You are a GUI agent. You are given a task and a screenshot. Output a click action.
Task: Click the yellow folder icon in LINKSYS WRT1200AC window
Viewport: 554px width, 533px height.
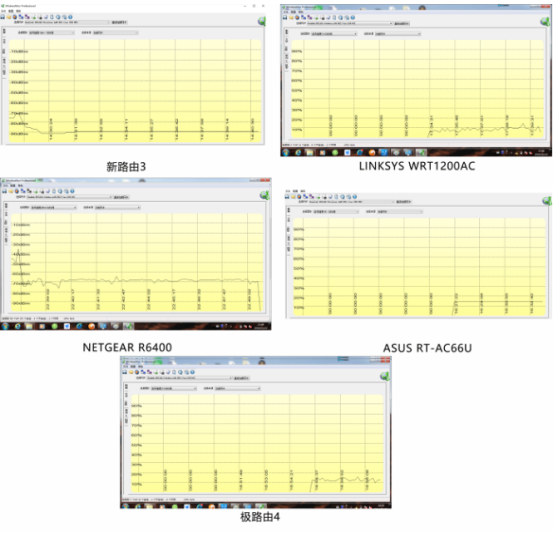pos(291,17)
